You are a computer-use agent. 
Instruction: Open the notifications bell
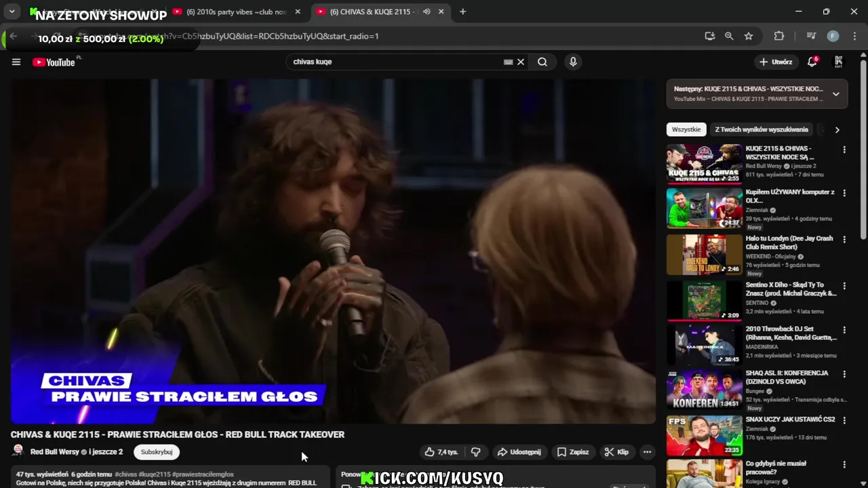[x=812, y=62]
